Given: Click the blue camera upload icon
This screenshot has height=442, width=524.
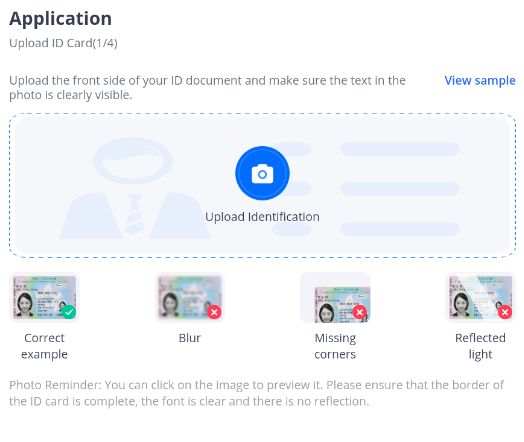Looking at the screenshot, I should (x=262, y=173).
